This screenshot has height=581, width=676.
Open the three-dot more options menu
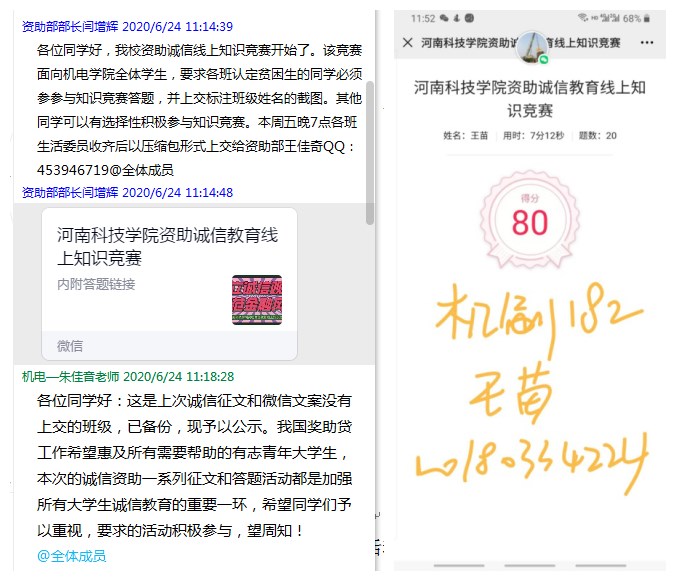[x=647, y=43]
